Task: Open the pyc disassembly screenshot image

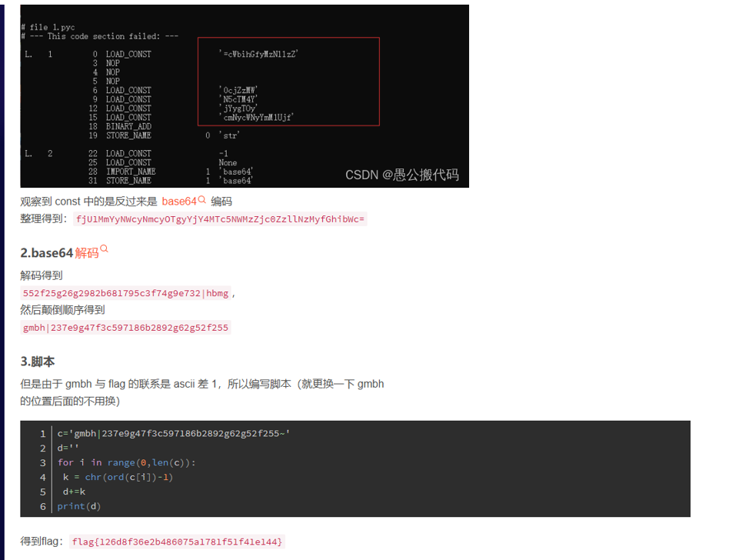Action: pyautogui.click(x=245, y=96)
